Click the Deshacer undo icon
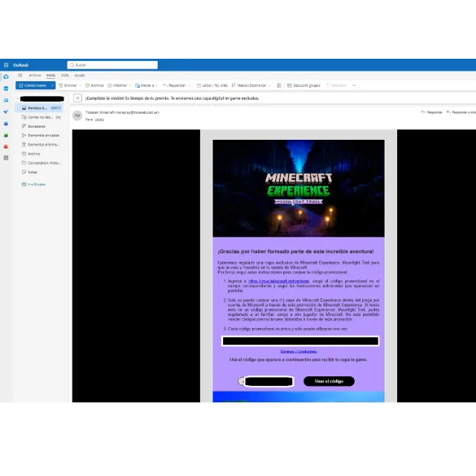This screenshot has height=476, width=476. (328, 86)
